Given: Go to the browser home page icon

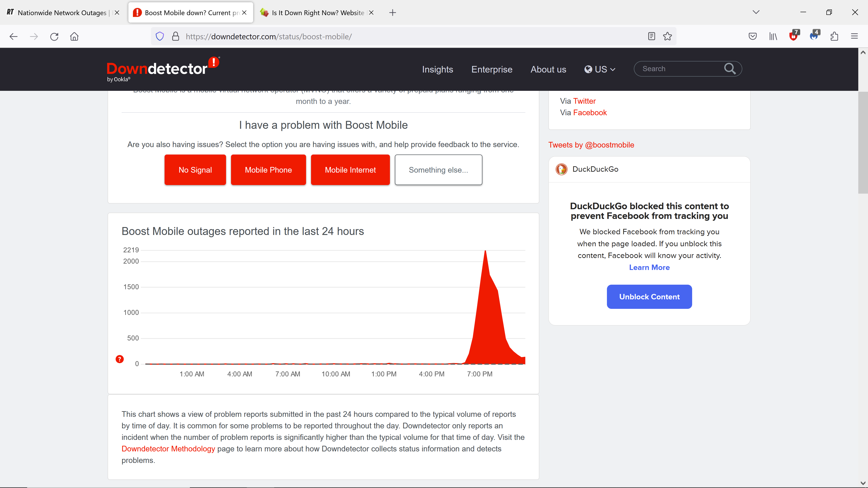Looking at the screenshot, I should [74, 36].
